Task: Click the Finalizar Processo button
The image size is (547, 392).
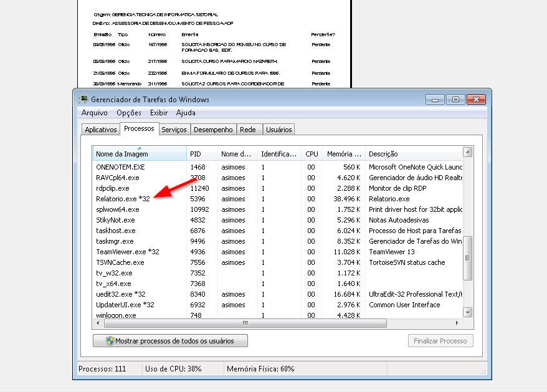Action: click(x=440, y=341)
